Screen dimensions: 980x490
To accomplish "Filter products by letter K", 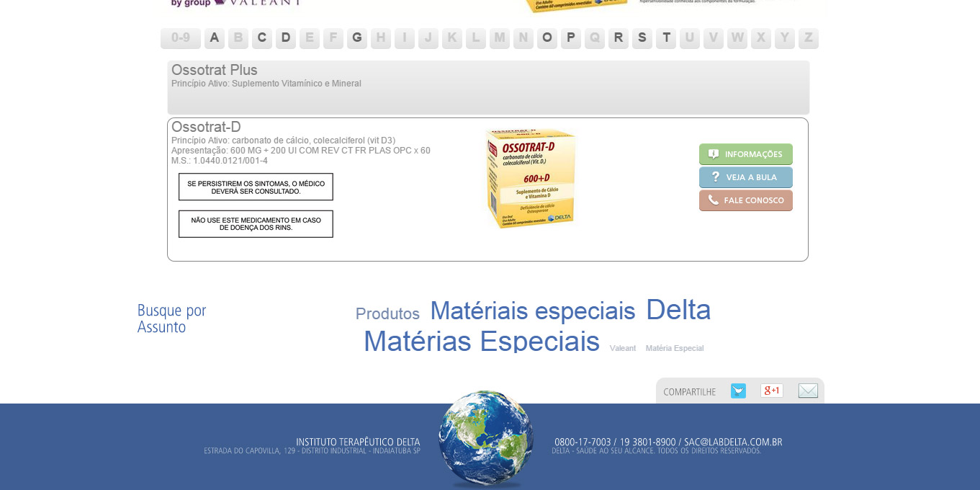I will [452, 38].
